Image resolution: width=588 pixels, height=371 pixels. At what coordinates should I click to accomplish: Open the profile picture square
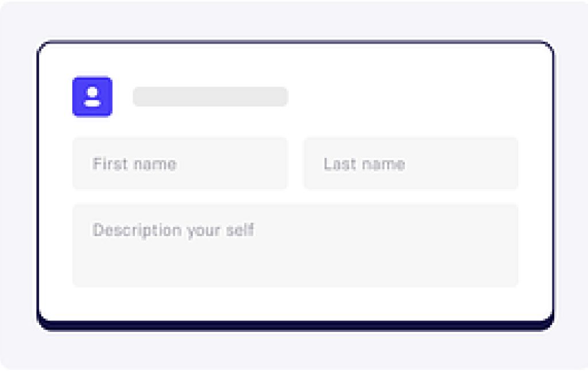(x=92, y=96)
